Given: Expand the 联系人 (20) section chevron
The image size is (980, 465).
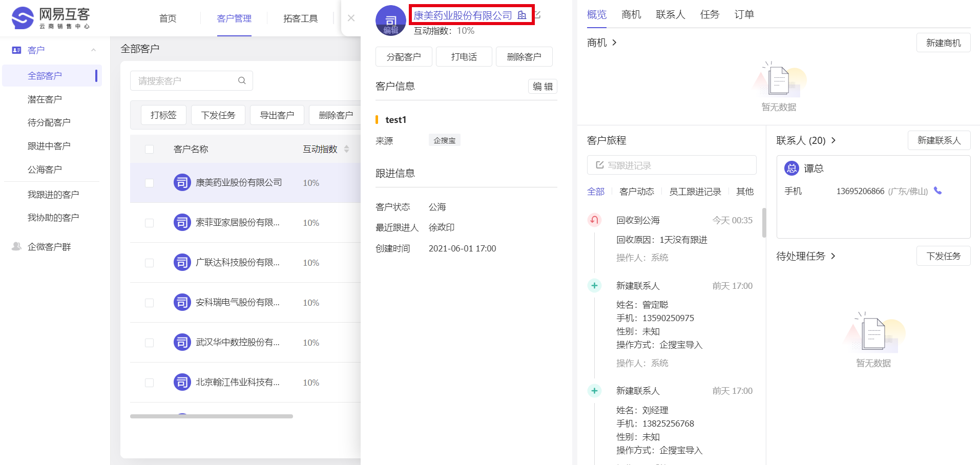Looking at the screenshot, I should [x=833, y=140].
